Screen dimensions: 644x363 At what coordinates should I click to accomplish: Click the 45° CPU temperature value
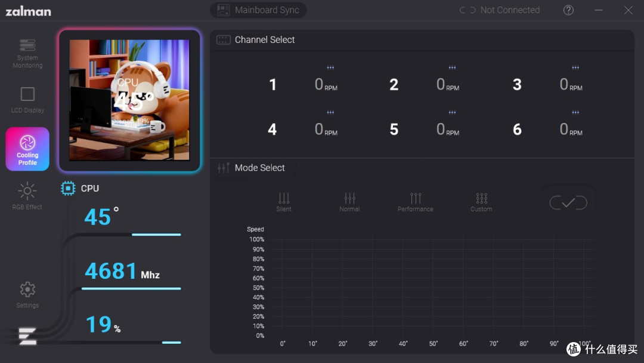click(x=101, y=216)
